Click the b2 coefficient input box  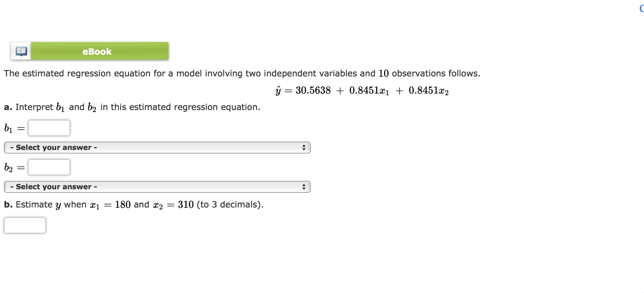coord(49,167)
